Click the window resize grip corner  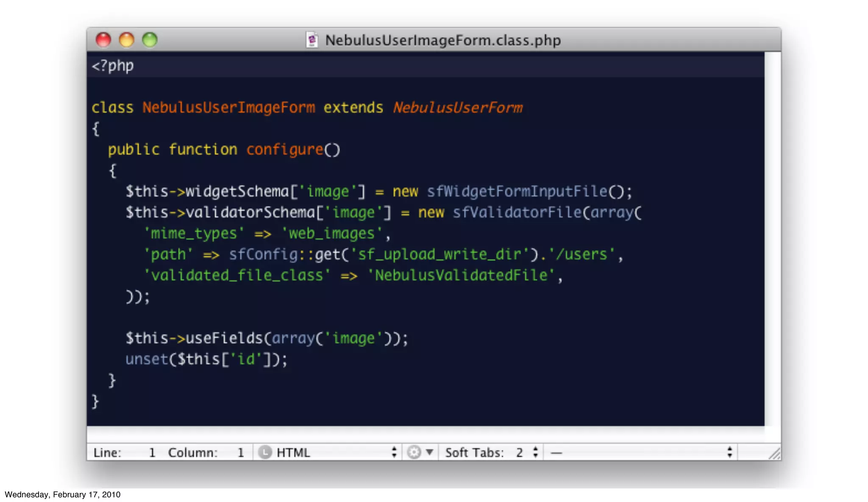pos(774,453)
